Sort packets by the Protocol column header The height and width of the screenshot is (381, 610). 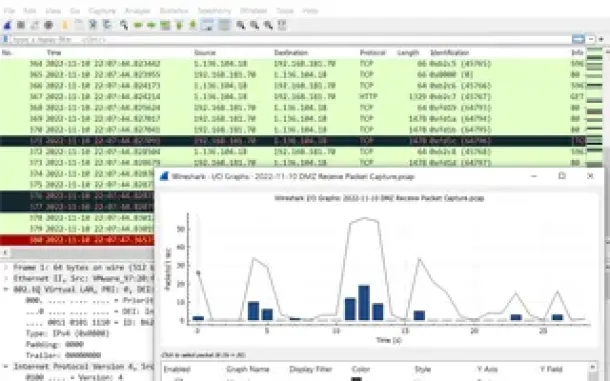(x=372, y=53)
